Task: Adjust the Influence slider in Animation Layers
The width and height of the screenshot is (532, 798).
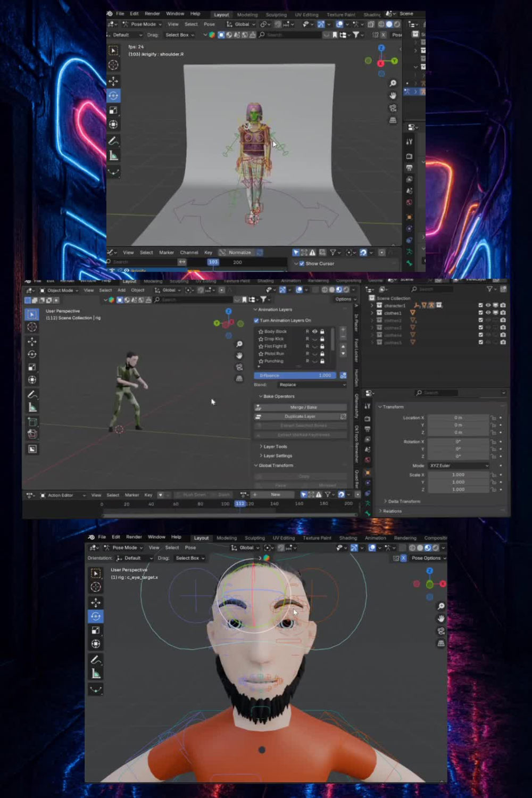Action: pyautogui.click(x=295, y=376)
